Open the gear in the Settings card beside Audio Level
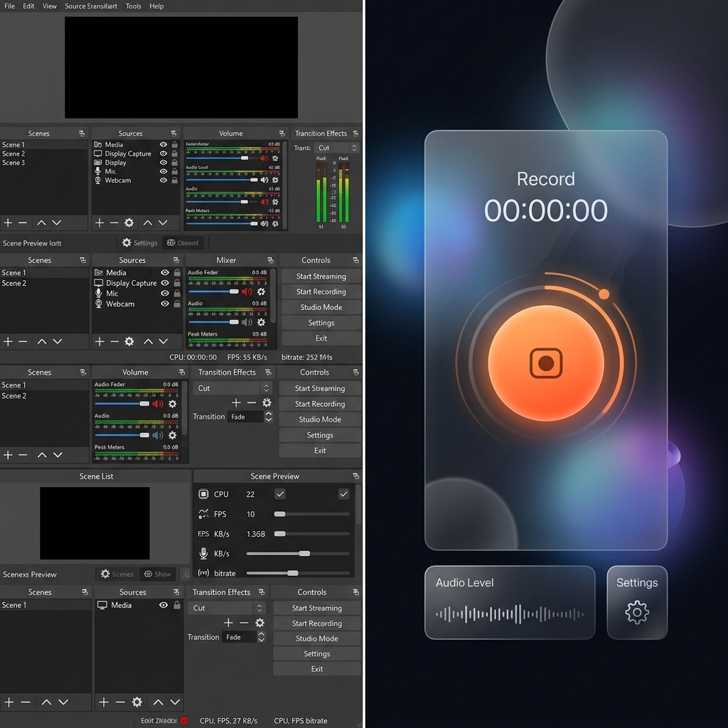 tap(637, 612)
